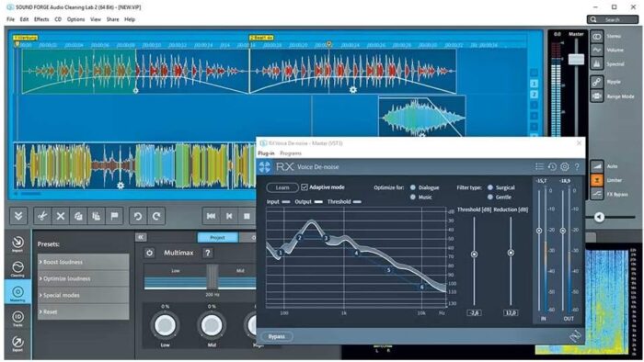Click settings gear on second waveform clip
The height and width of the screenshot is (362, 644).
352,89
